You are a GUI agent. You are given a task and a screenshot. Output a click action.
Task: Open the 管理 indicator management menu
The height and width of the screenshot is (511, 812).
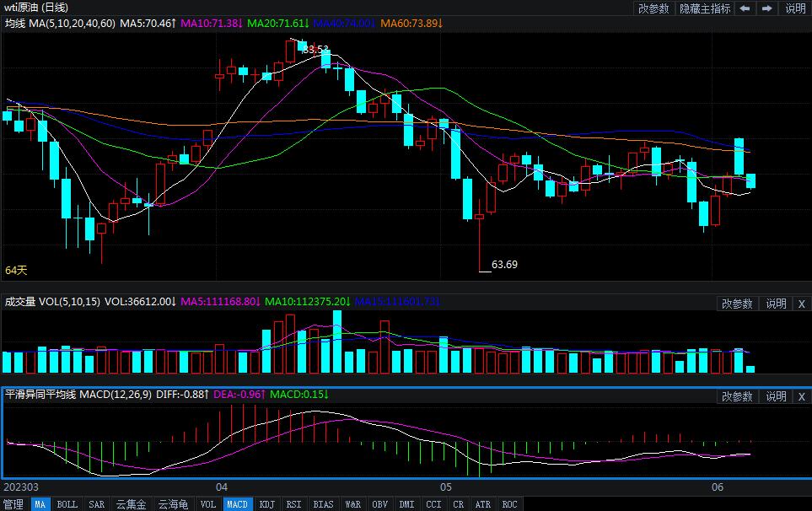[x=13, y=504]
